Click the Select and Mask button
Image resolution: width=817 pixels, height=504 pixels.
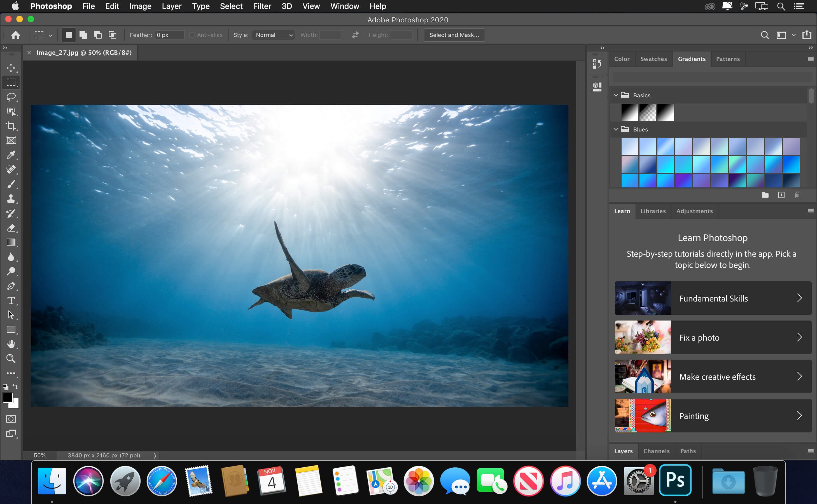(x=454, y=34)
